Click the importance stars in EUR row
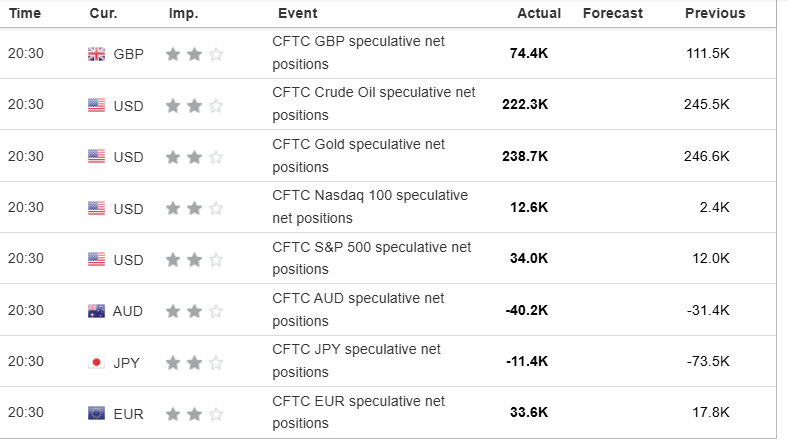This screenshot has height=444, width=788. pyautogui.click(x=194, y=413)
